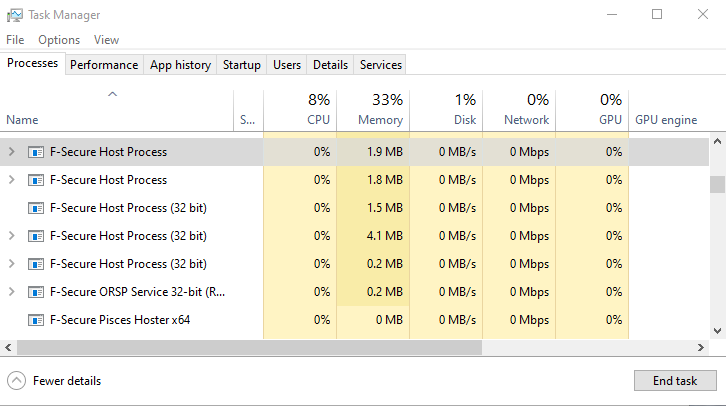Open the Options menu

pos(59,40)
